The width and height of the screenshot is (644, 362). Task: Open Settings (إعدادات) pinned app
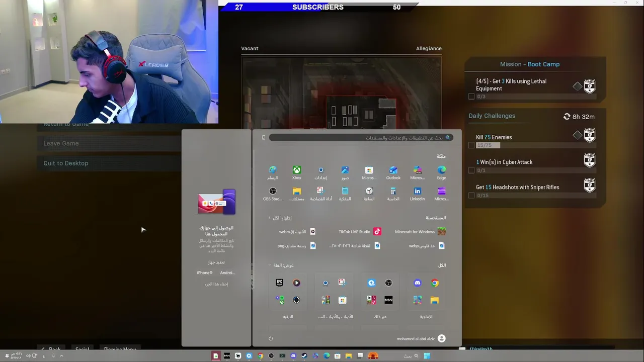tap(321, 173)
